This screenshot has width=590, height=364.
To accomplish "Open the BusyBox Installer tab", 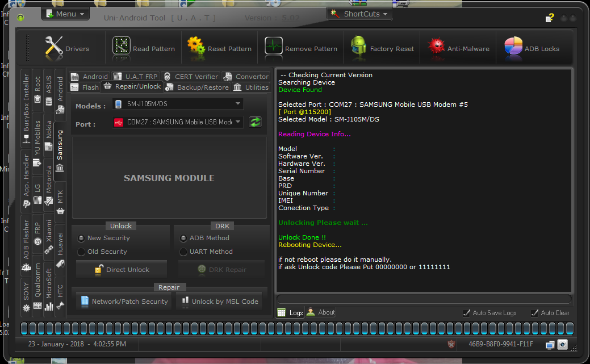I will 26,108.
